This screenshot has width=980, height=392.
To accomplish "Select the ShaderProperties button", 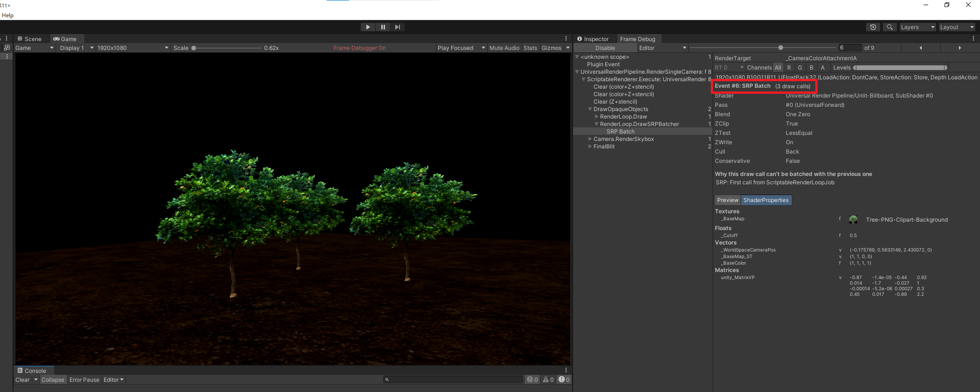I will click(x=766, y=200).
